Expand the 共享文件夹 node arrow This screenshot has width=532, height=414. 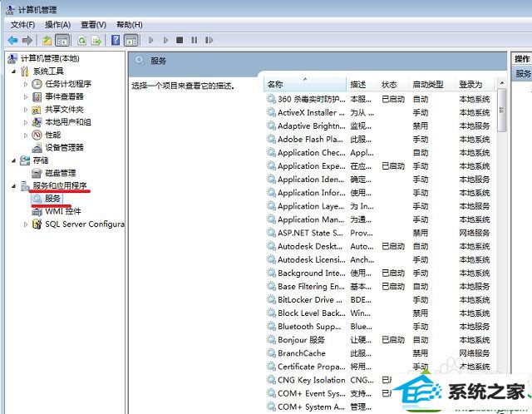26,110
